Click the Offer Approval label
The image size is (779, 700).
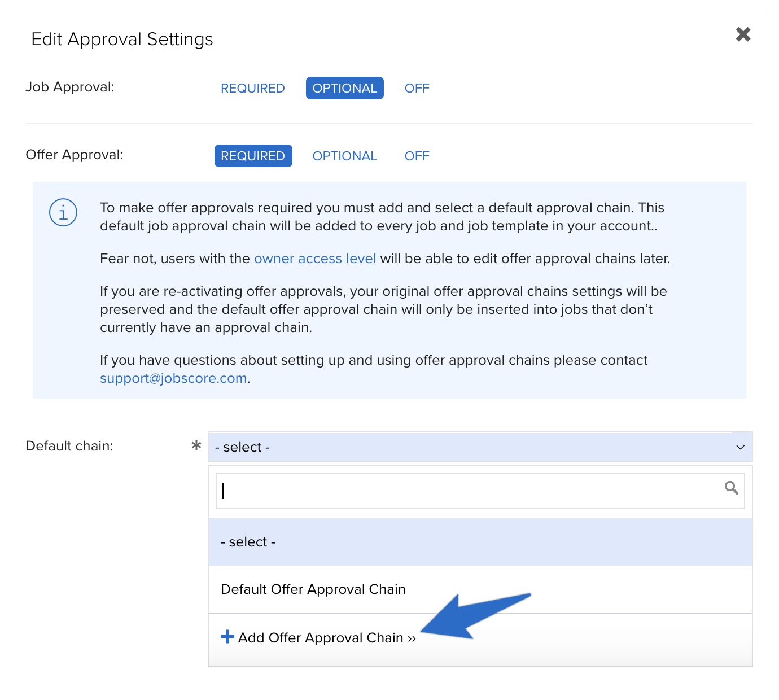point(75,155)
